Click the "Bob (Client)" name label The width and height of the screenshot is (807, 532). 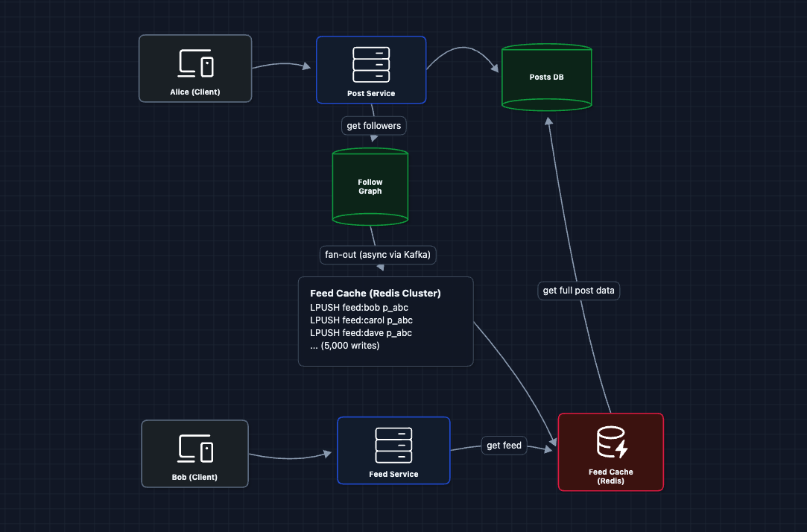[194, 477]
